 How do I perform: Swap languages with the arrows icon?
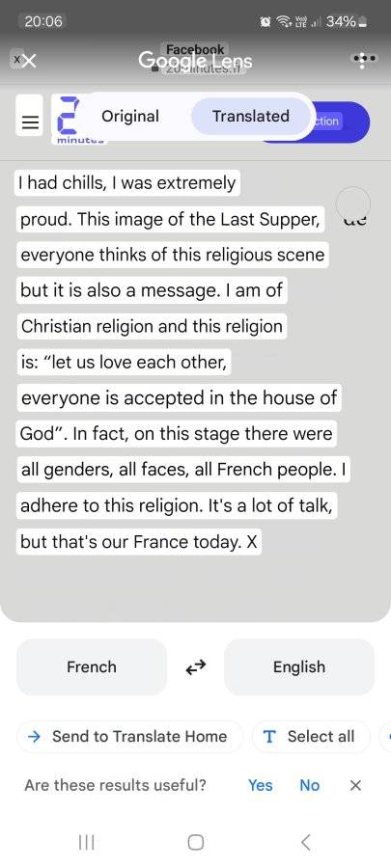(x=195, y=667)
